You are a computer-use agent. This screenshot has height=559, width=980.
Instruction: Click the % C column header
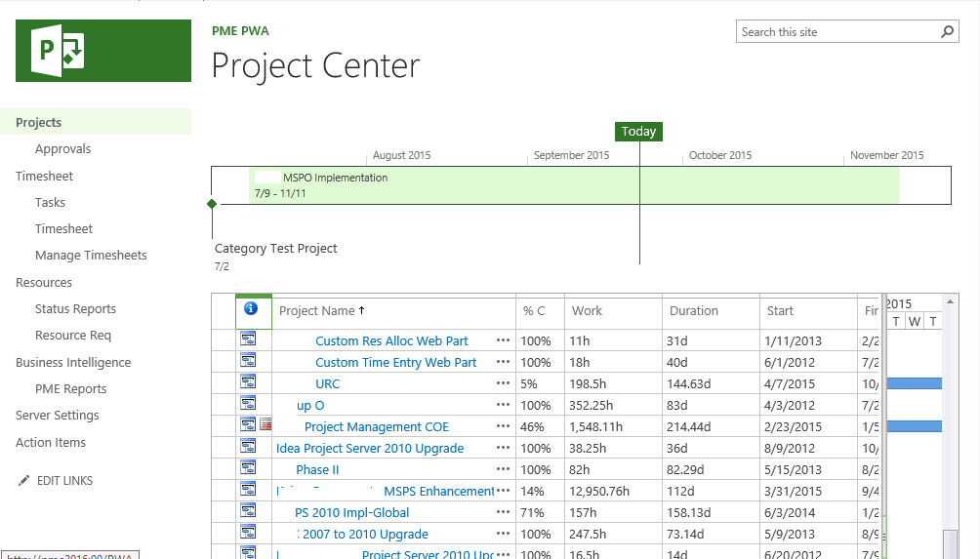click(534, 310)
